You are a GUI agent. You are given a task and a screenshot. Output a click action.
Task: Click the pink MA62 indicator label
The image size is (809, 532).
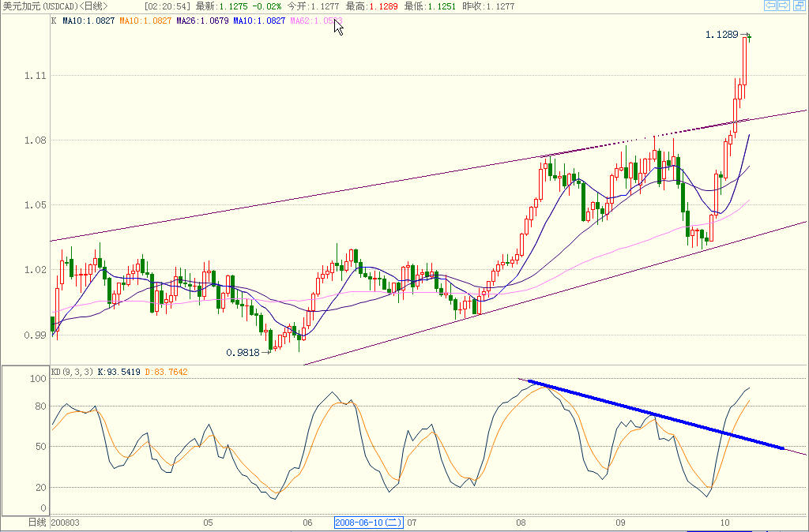[x=316, y=21]
